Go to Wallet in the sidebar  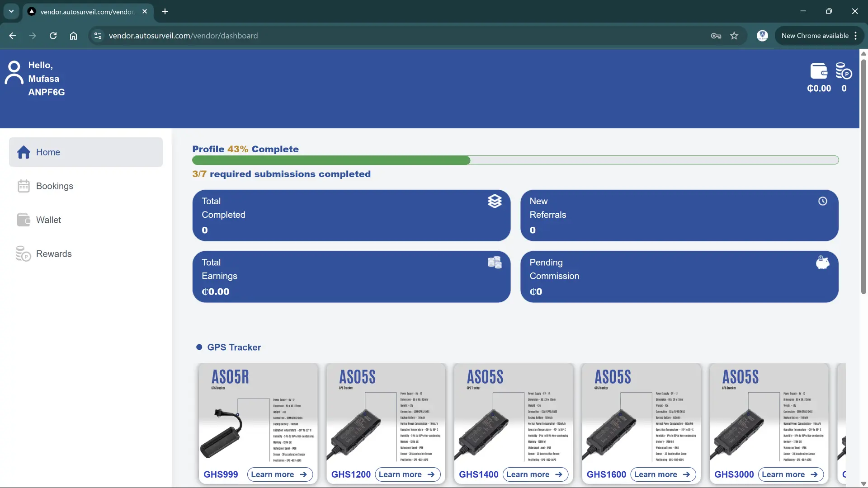click(x=86, y=220)
